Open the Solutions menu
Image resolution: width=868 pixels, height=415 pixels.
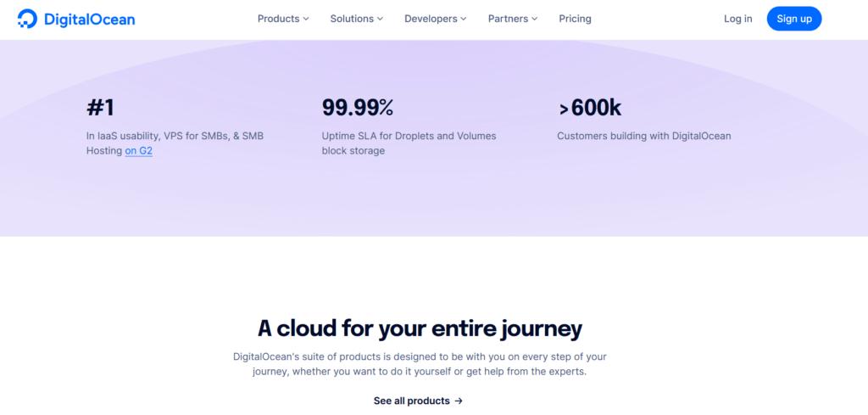pos(352,19)
